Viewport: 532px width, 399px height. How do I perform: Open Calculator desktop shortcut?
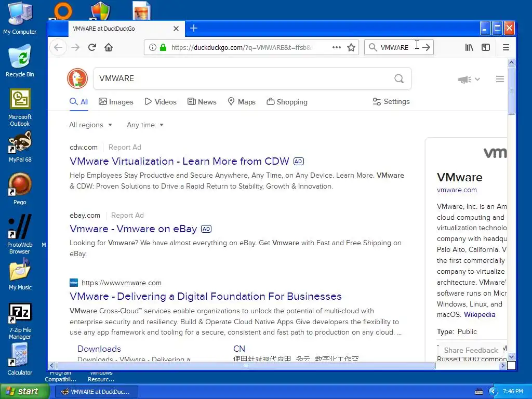point(20,359)
